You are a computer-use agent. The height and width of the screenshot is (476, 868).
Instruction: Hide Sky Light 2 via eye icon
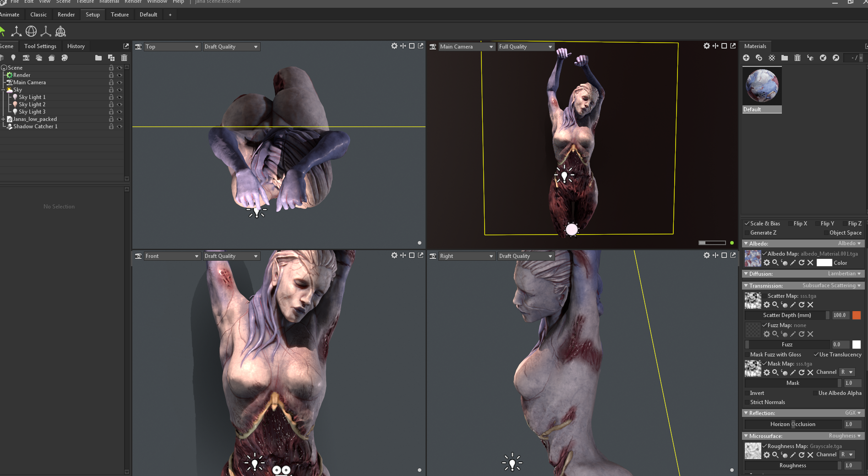click(120, 104)
